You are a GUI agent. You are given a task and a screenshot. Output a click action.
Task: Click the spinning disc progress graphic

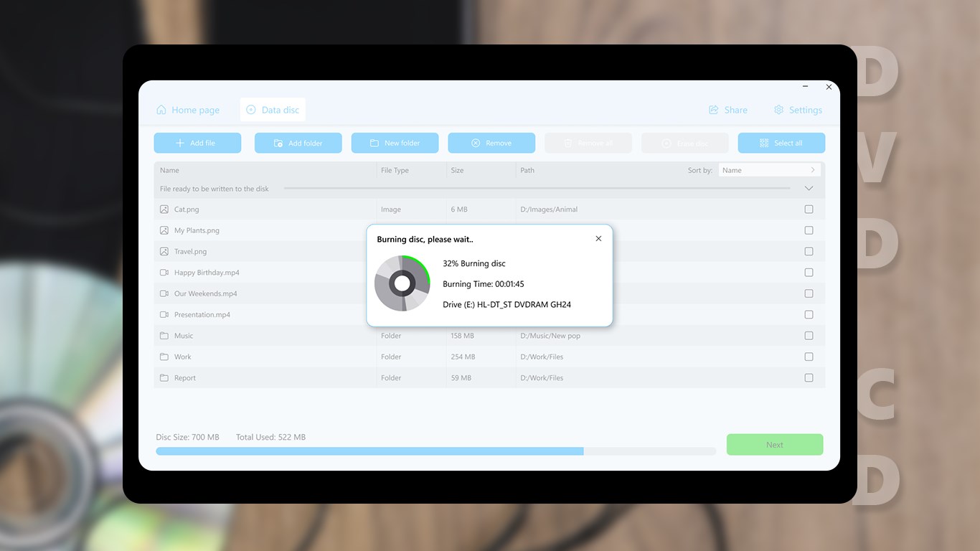pos(402,283)
